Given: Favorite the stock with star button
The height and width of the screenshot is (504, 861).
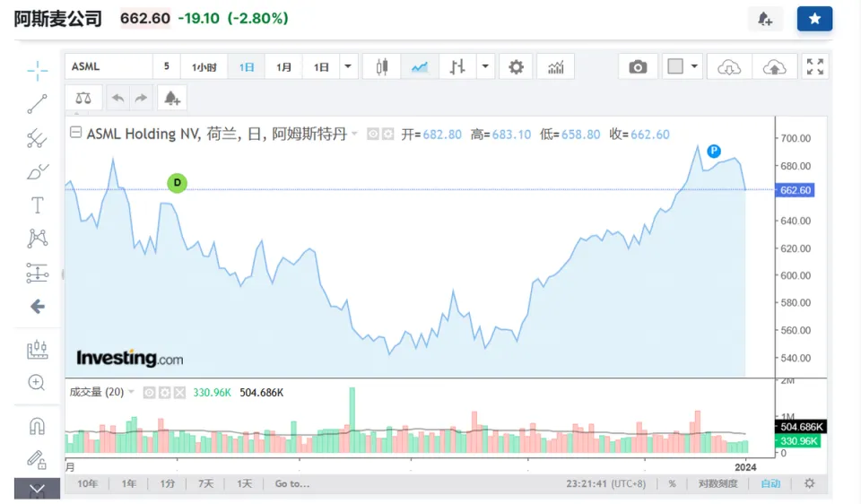Looking at the screenshot, I should pyautogui.click(x=814, y=19).
